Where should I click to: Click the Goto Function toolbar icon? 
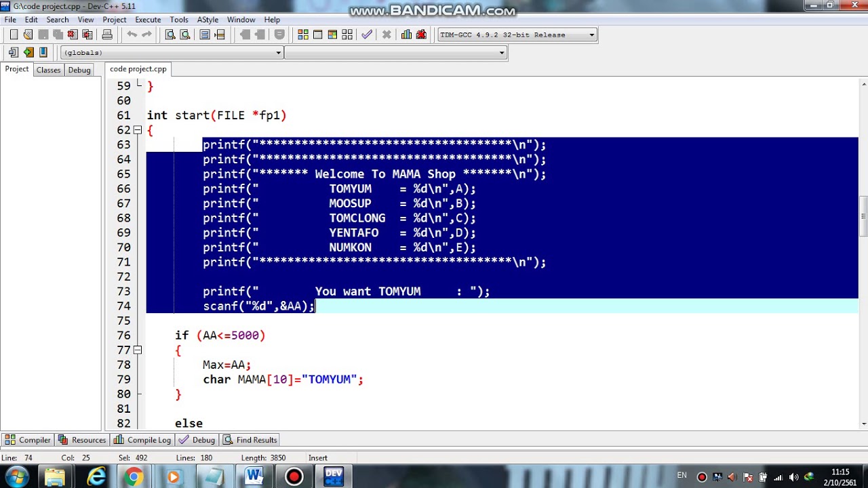(x=205, y=35)
